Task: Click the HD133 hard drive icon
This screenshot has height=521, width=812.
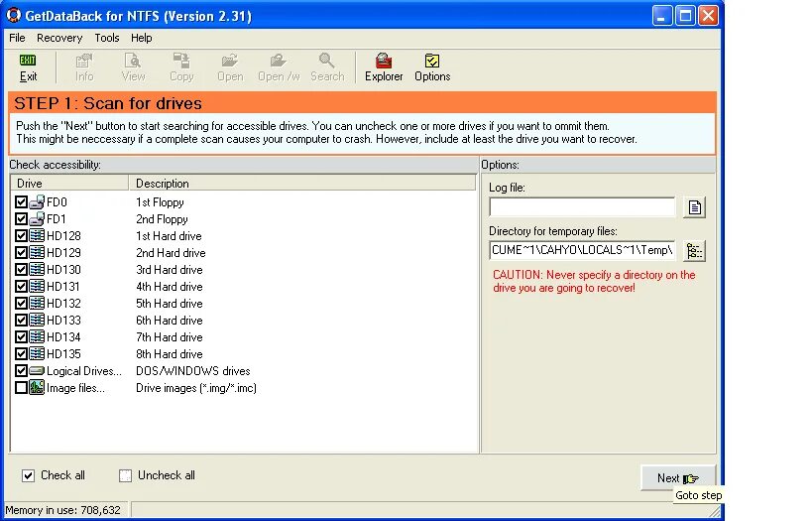Action: pyautogui.click(x=37, y=320)
